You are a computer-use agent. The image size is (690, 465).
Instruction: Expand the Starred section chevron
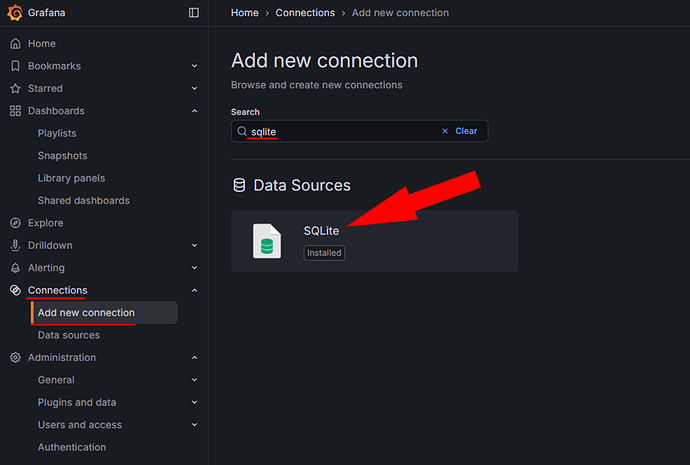tap(195, 89)
